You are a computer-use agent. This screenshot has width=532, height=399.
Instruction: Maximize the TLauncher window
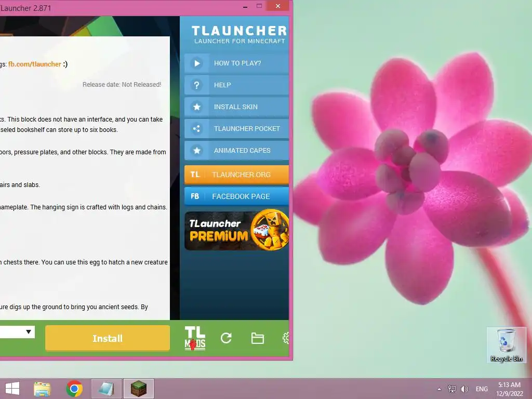(259, 6)
